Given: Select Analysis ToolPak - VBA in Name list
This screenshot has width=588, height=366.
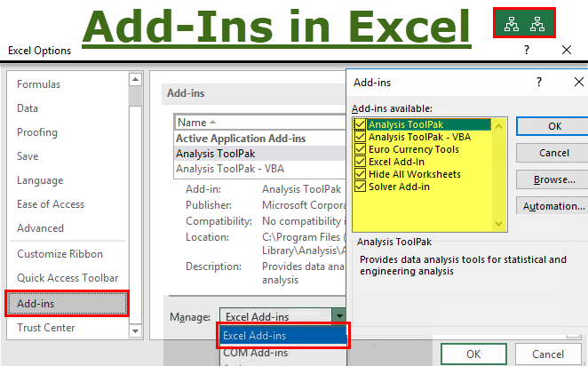Looking at the screenshot, I should (x=260, y=169).
